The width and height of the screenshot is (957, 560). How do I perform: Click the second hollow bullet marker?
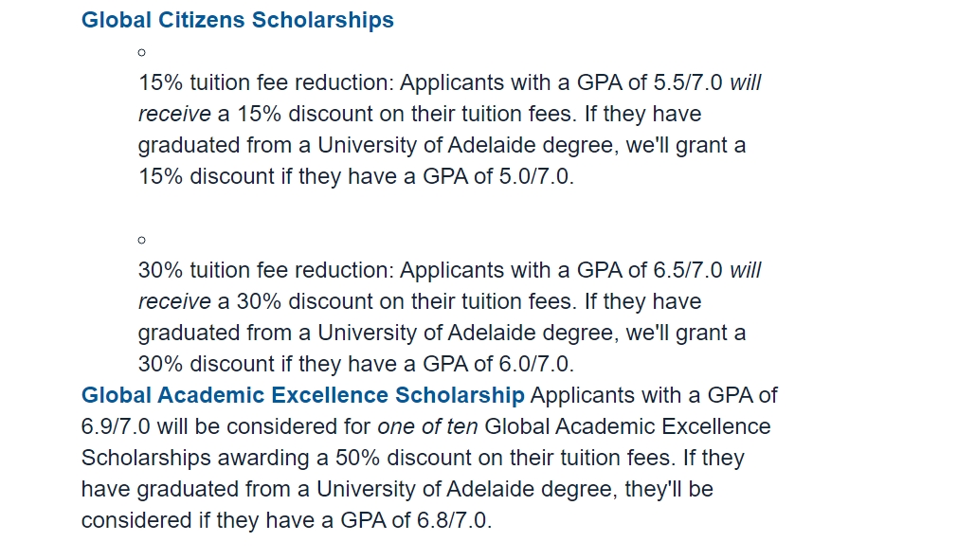pos(141,241)
